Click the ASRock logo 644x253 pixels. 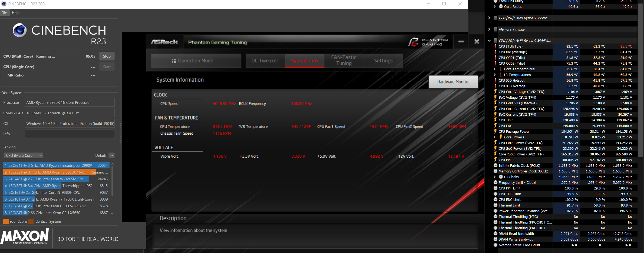[x=164, y=42]
